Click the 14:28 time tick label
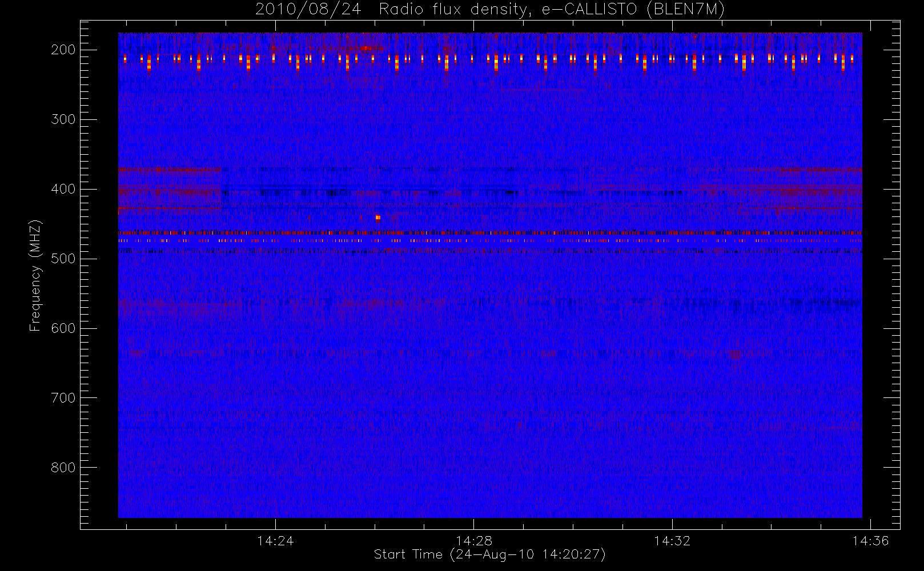924x571 pixels. [473, 541]
